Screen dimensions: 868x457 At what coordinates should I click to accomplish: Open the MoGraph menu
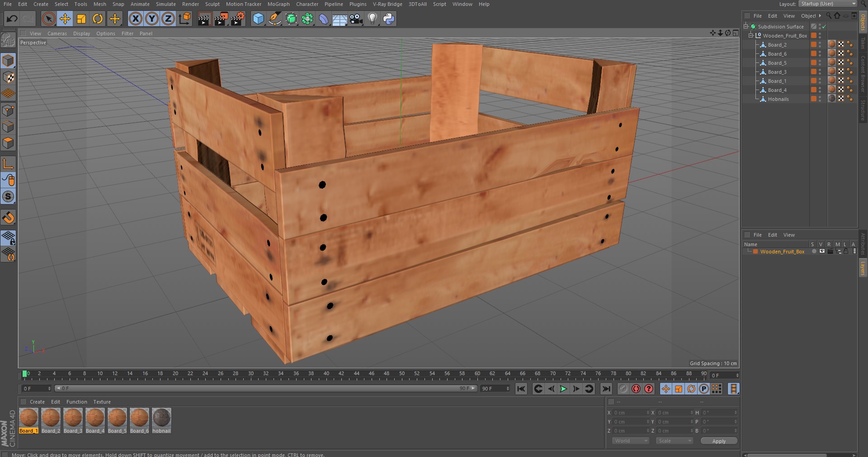click(x=278, y=4)
